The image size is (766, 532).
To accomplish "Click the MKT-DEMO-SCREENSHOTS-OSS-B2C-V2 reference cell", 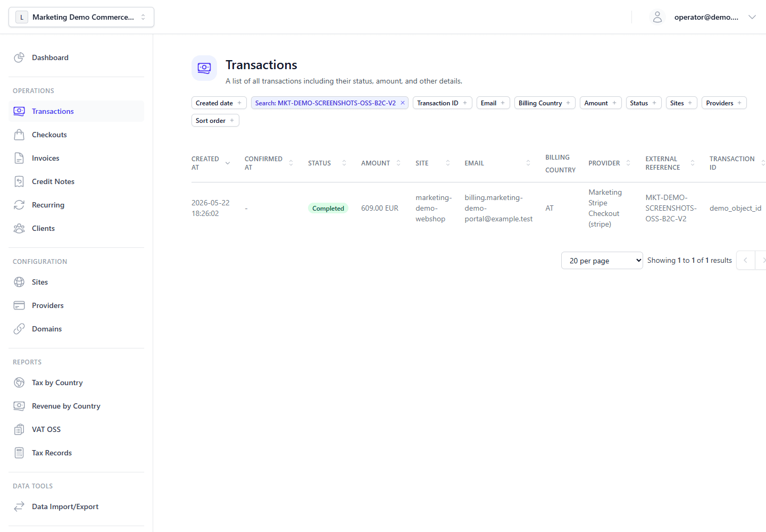I will coord(671,208).
